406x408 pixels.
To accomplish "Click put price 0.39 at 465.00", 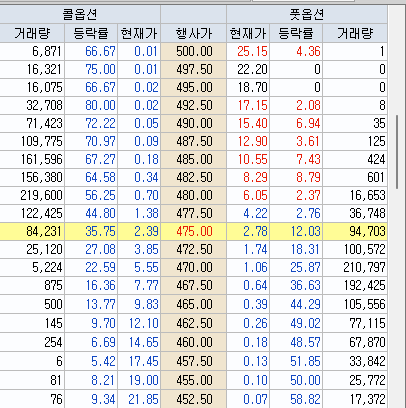I will click(x=248, y=304).
